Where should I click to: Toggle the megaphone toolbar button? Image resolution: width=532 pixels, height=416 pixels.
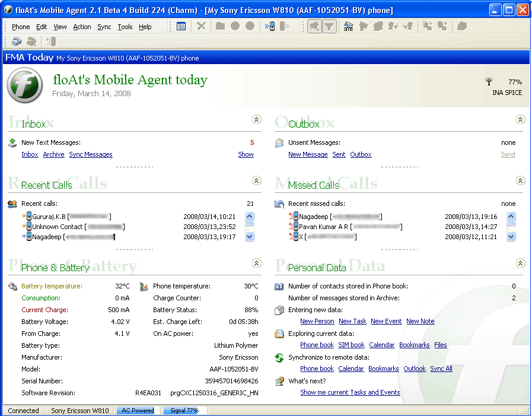[314, 26]
